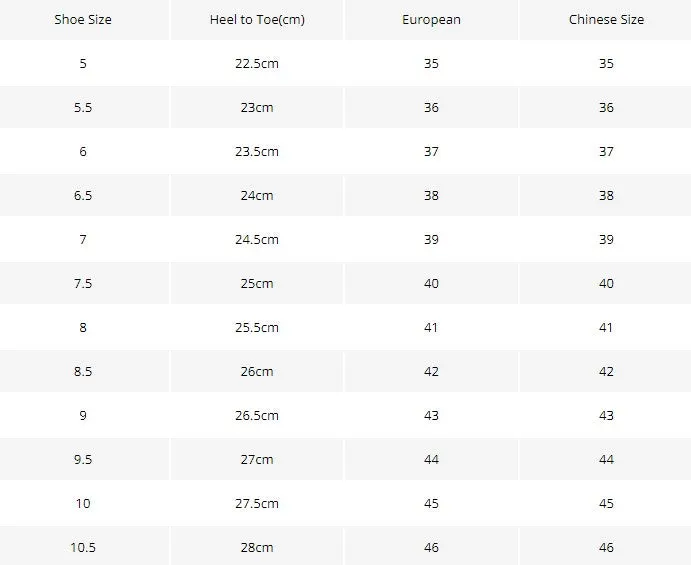
Task: Click the 25cm measurement cell
Action: (x=257, y=283)
